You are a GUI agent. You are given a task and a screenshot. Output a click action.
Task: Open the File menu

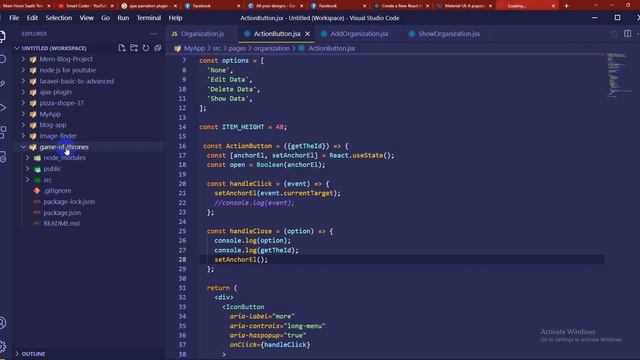pyautogui.click(x=14, y=18)
